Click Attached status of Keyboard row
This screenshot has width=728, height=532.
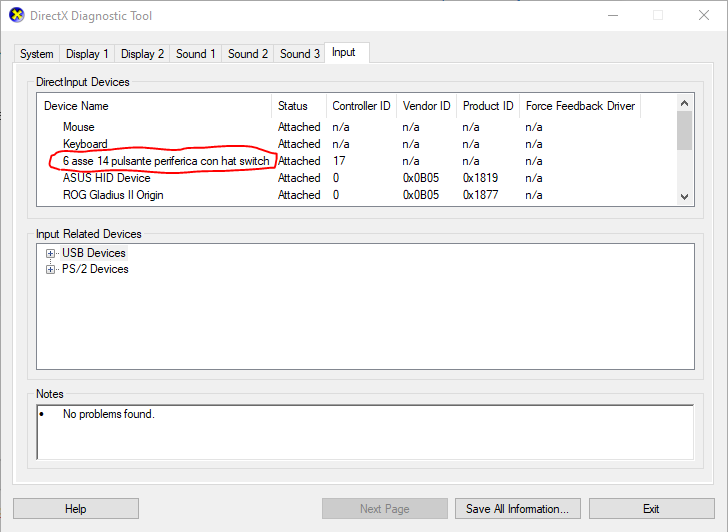pyautogui.click(x=299, y=144)
